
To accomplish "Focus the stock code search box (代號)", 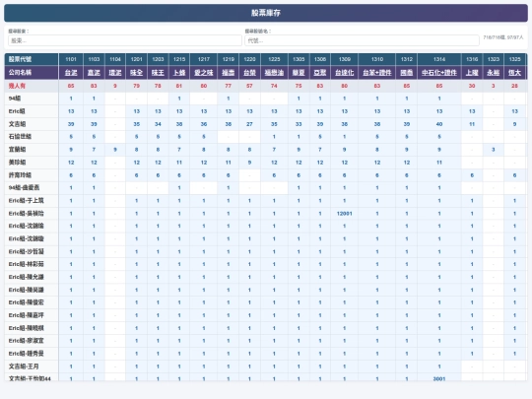I will (x=362, y=40).
